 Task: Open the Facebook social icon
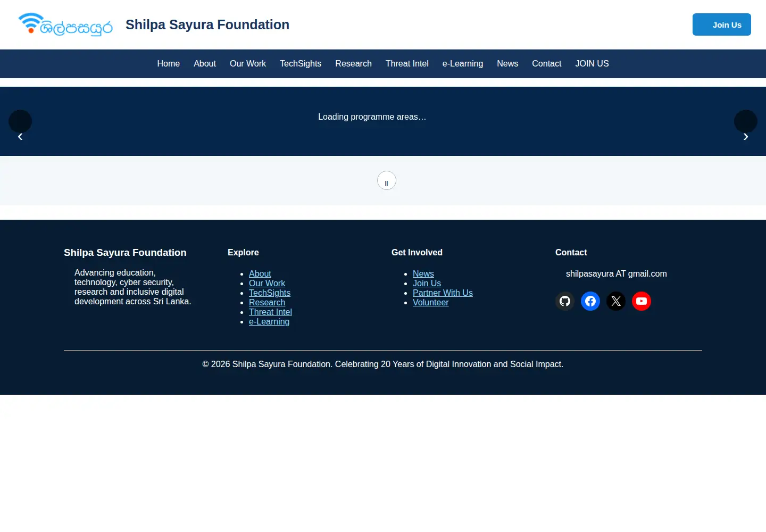[590, 301]
